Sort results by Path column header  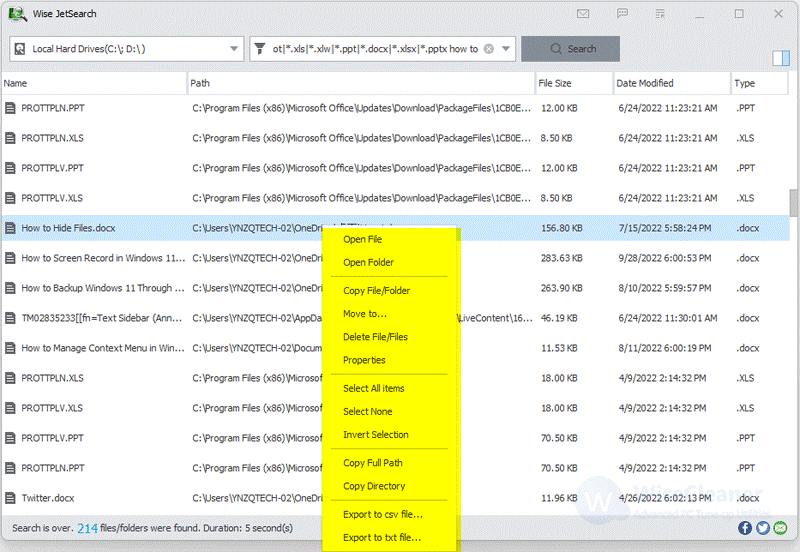click(x=361, y=83)
